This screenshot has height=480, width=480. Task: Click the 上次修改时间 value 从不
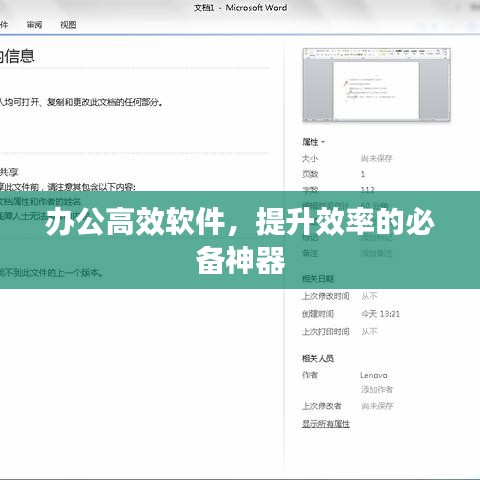click(369, 296)
